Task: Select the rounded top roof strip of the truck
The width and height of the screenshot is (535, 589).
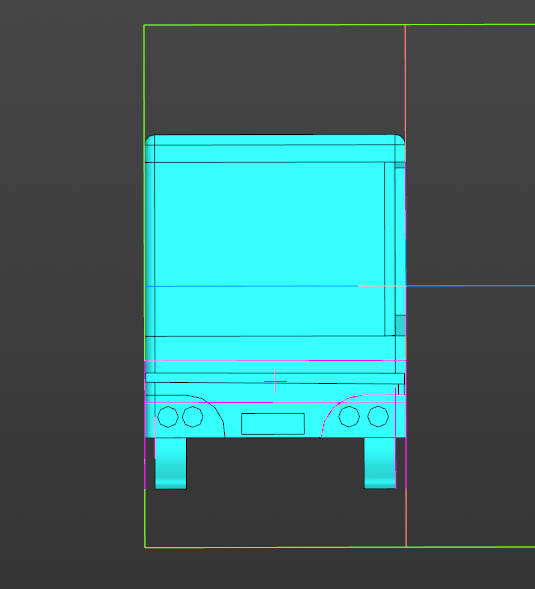Action: pyautogui.click(x=275, y=139)
